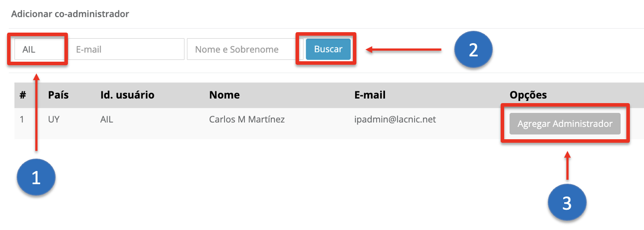Click the blue circle numbered 3
The width and height of the screenshot is (644, 230).
[x=567, y=203]
